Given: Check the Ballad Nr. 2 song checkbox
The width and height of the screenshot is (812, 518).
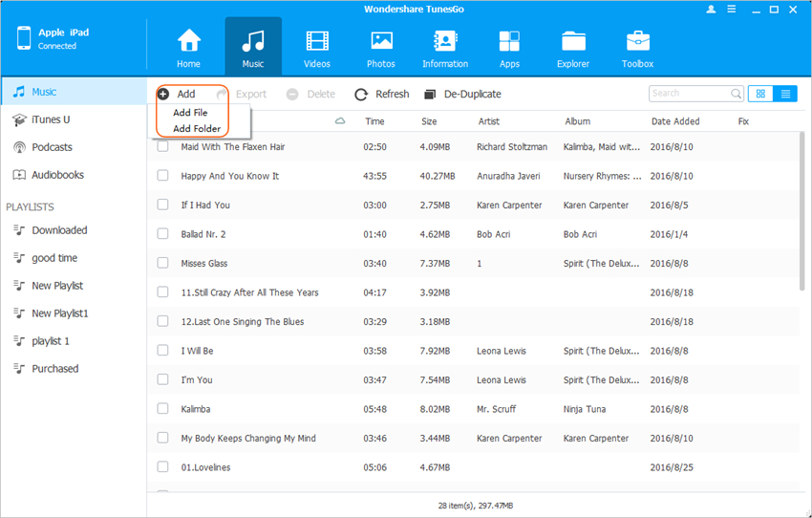Looking at the screenshot, I should point(162,234).
